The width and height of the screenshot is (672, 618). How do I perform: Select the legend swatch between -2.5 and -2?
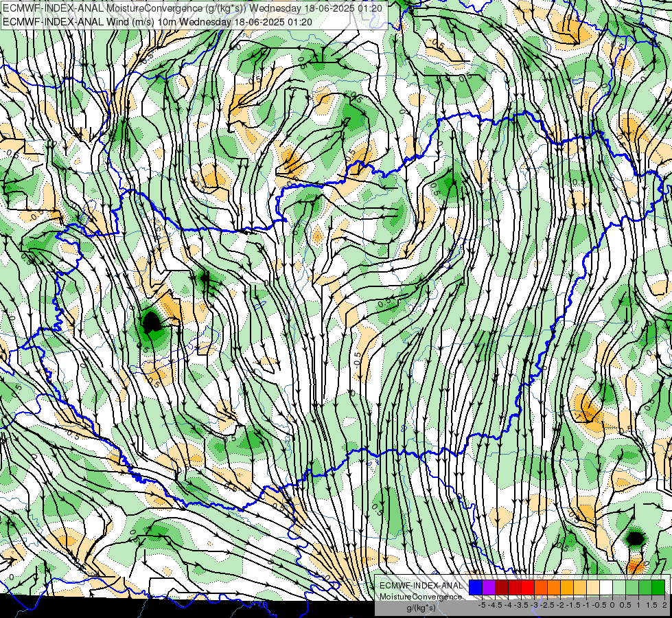point(554,587)
